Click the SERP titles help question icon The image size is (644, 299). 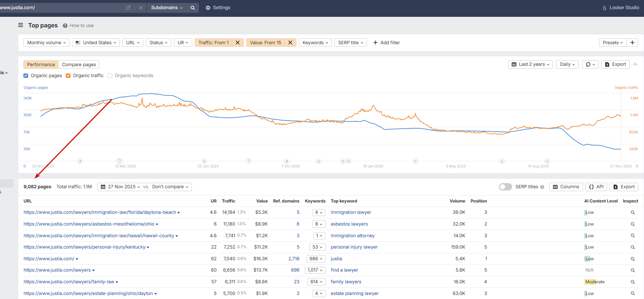[x=542, y=187]
